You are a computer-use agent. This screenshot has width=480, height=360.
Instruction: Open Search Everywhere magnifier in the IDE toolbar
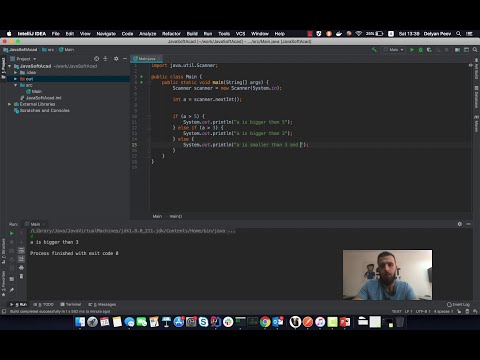pos(475,50)
